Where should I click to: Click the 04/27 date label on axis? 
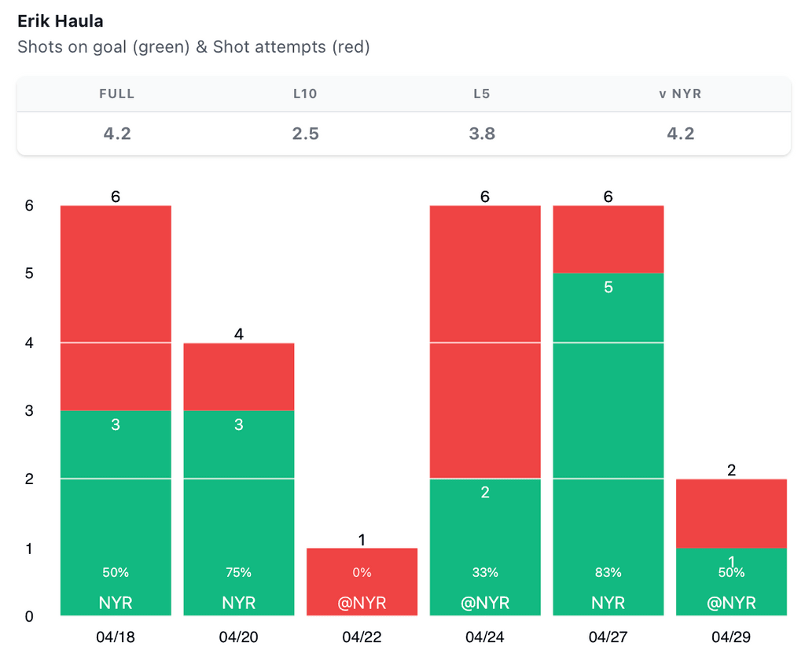pyautogui.click(x=608, y=637)
